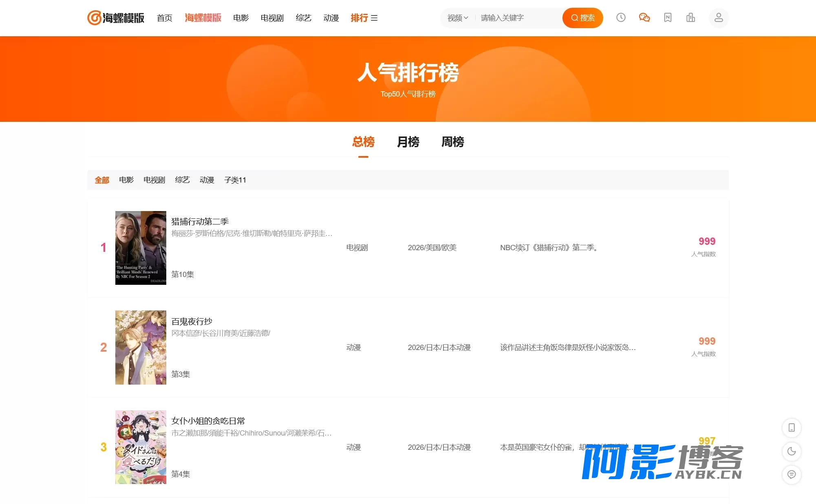Open the bookmarks favorites icon

[668, 18]
